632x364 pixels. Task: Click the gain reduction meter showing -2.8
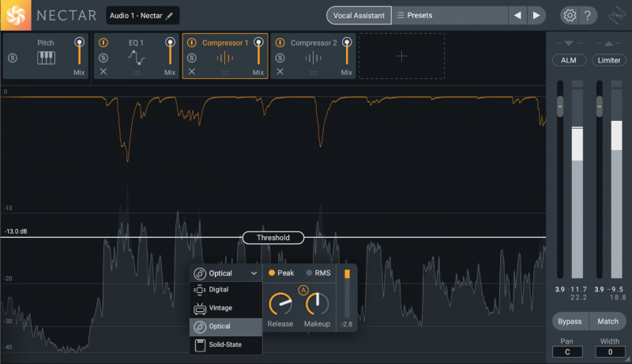coord(347,294)
